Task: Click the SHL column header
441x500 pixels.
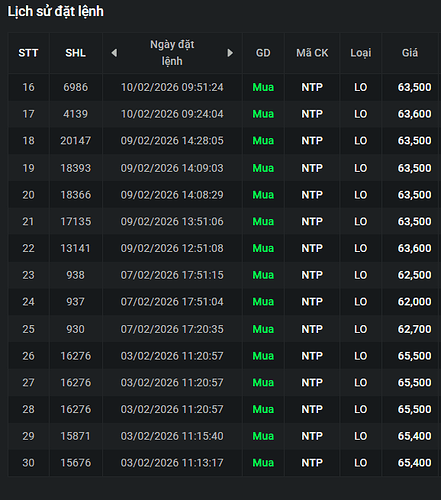Action: coord(75,53)
